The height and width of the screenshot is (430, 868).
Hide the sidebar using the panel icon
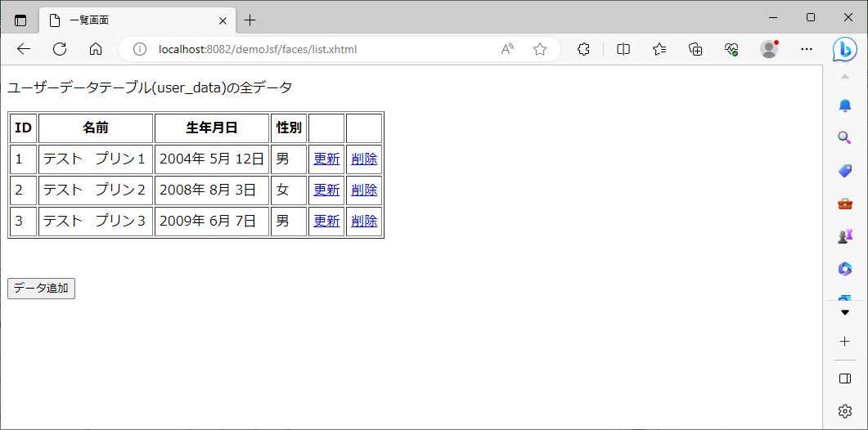(845, 378)
